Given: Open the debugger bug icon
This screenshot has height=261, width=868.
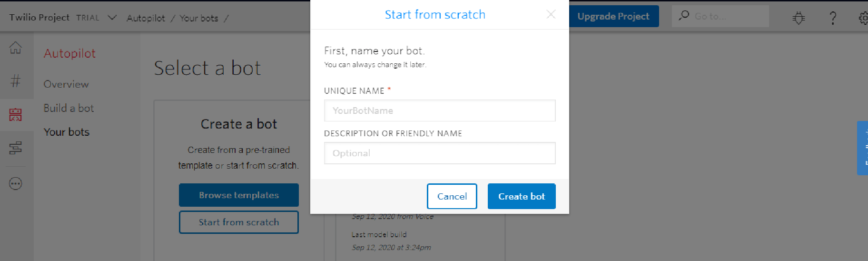Looking at the screenshot, I should tap(799, 18).
